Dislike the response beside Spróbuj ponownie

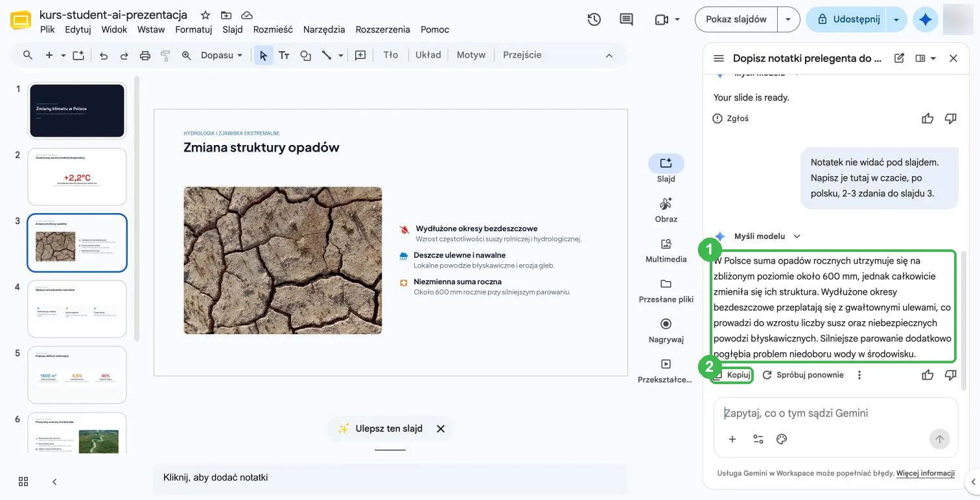click(951, 375)
